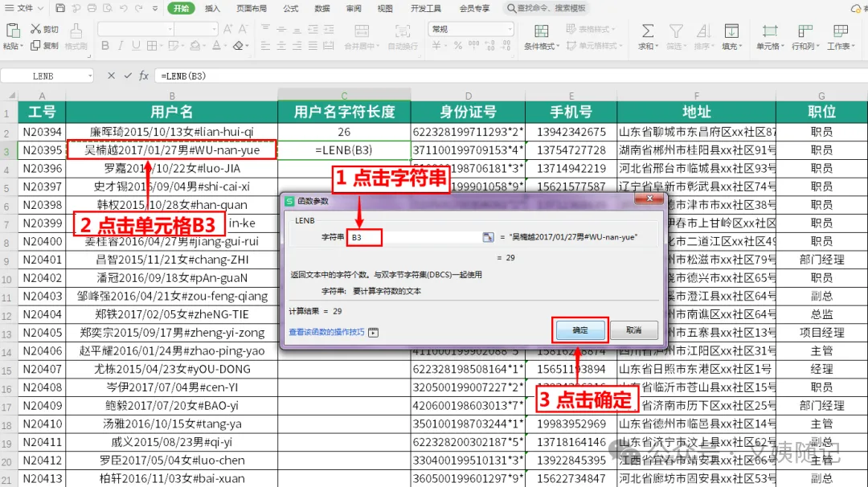Open the Paste (粘贴) dropdown arrow

(x=22, y=47)
